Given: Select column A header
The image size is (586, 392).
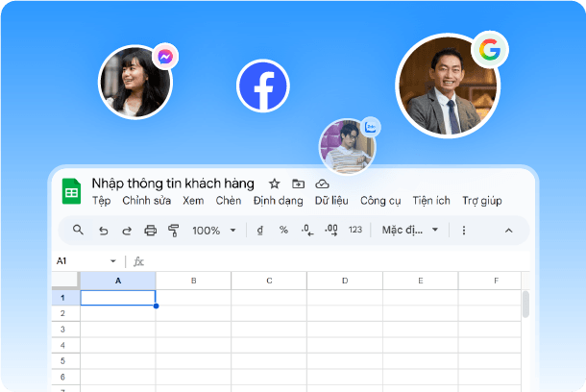Looking at the screenshot, I should (118, 281).
